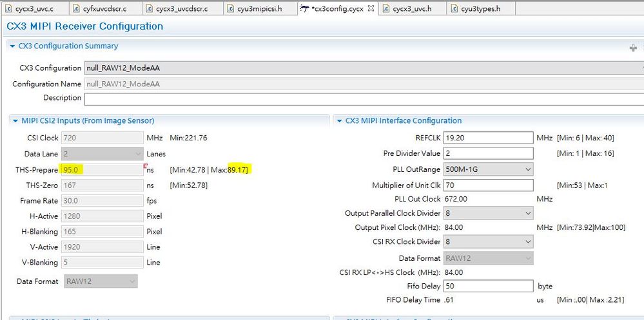644x320 pixels.
Task: Click the plus icon in Configuration Summary header
Action: (x=633, y=48)
